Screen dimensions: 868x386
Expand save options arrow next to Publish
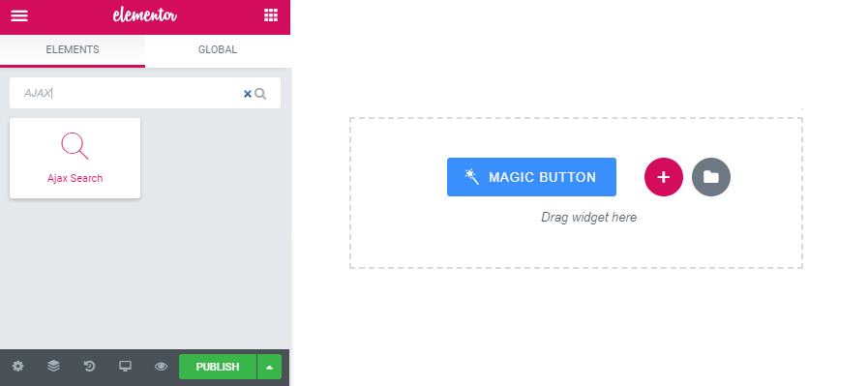pos(269,367)
